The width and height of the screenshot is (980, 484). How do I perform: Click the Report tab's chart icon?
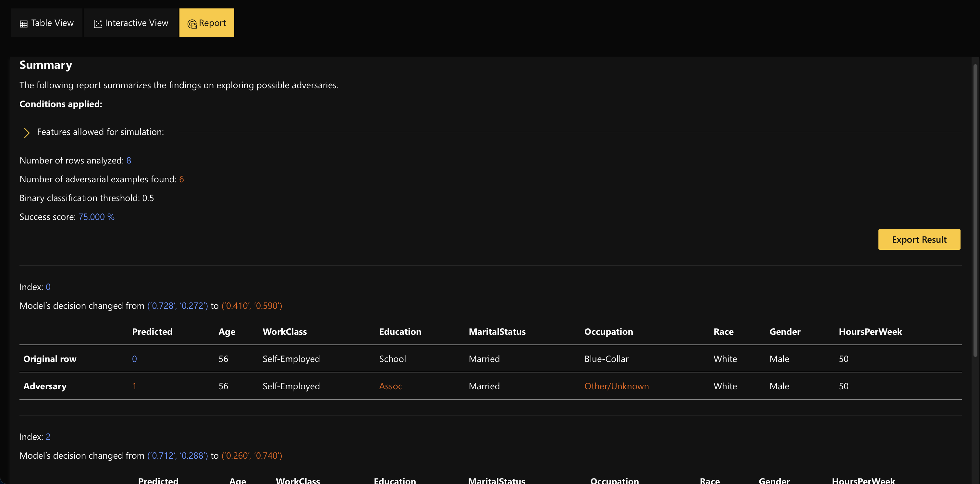click(x=192, y=24)
